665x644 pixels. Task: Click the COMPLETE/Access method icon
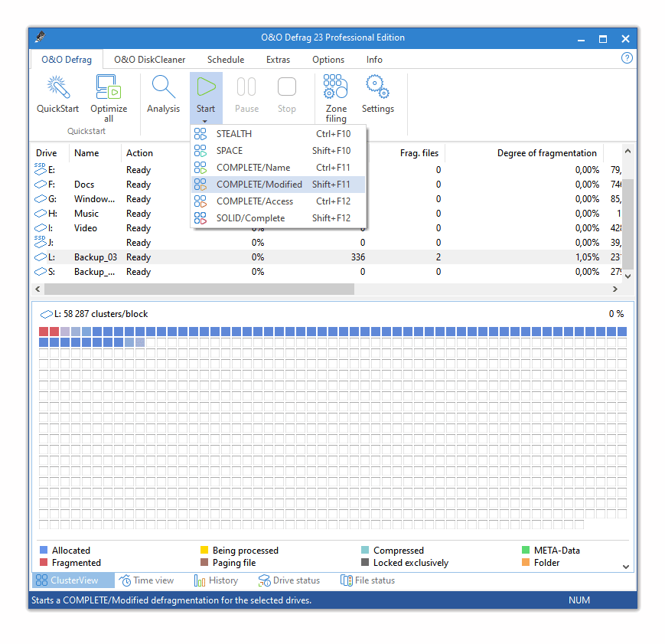point(200,201)
